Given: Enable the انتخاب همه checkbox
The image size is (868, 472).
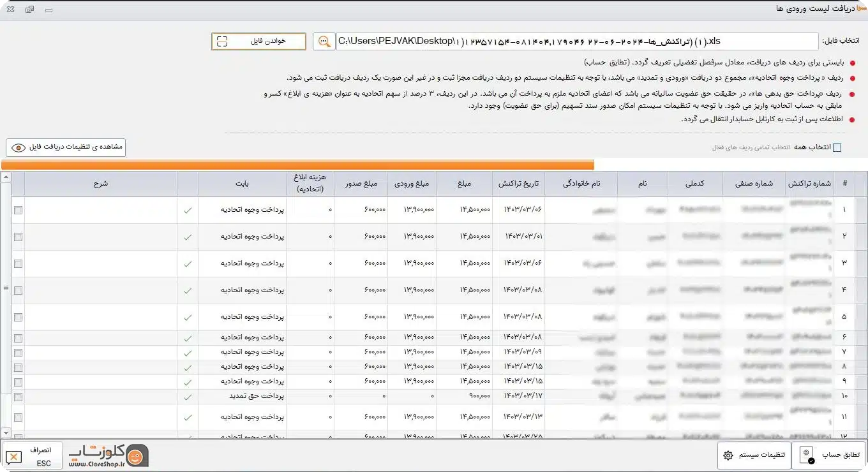Looking at the screenshot, I should coord(837,147).
